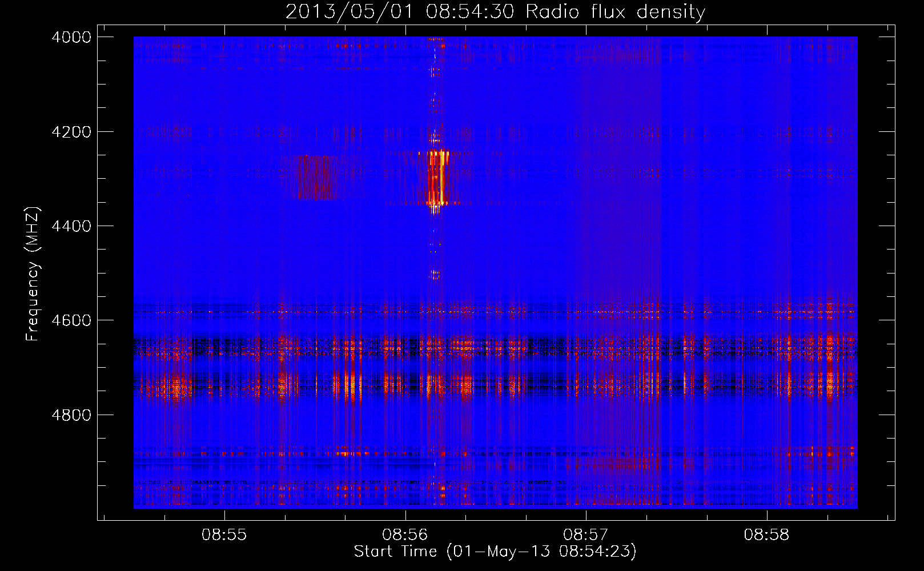Click the 08:56 time axis label
Viewport: 924px width, 571px height.
pyautogui.click(x=405, y=535)
